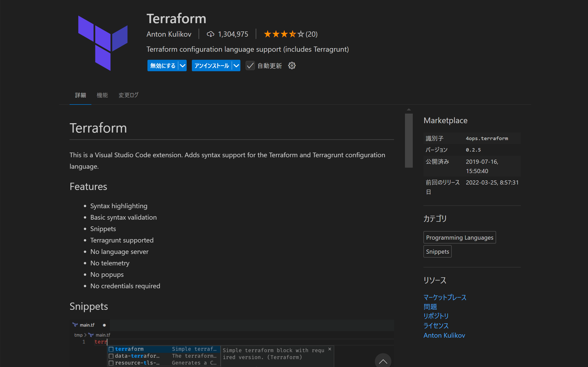Click the star rating (20)
The width and height of the screenshot is (588, 367).
290,34
